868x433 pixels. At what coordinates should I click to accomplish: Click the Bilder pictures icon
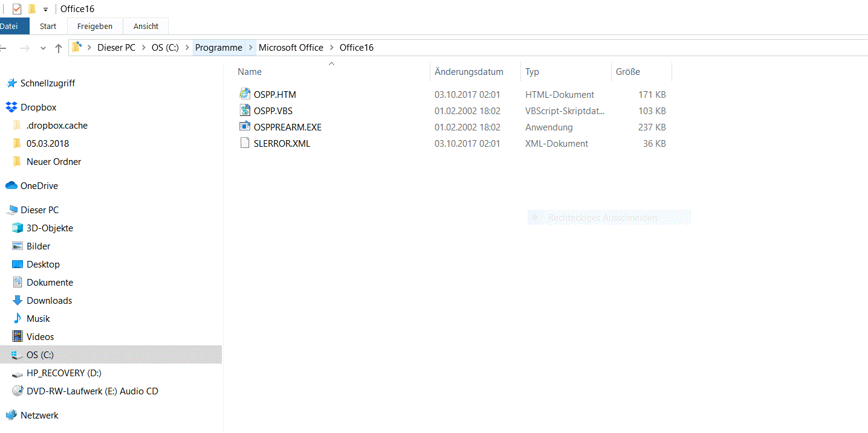18,246
